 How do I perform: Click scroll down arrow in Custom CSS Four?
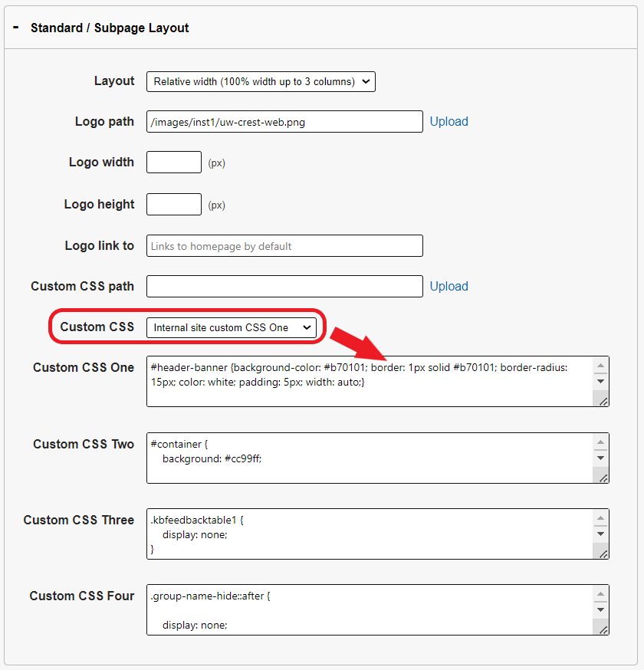pyautogui.click(x=600, y=609)
